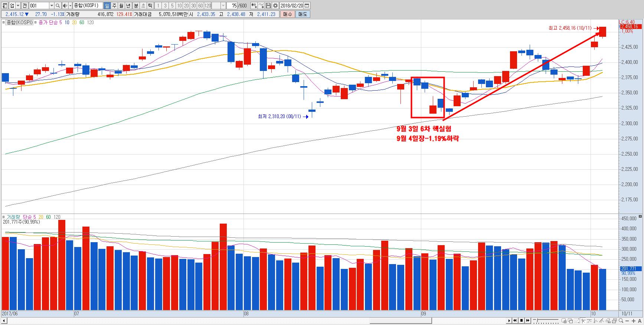
Task: Click the eraser with bars icon
Action: click(x=608, y=321)
